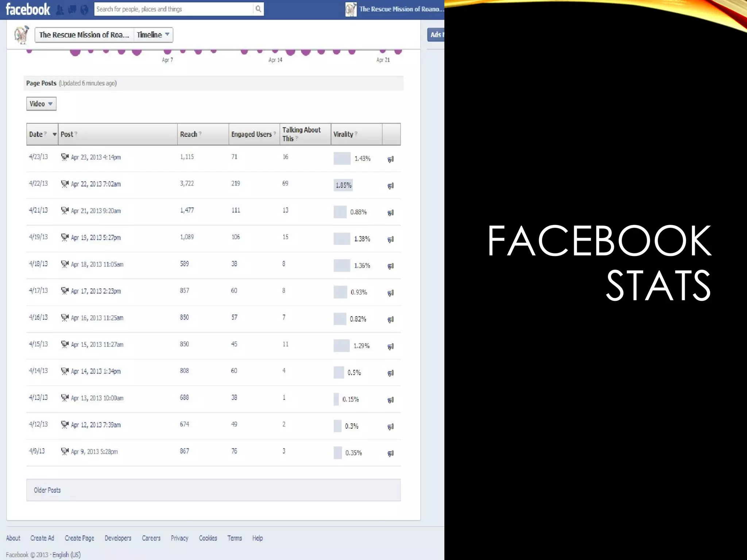Open the Privacy footer link
Screen dimensions: 747x560
[x=179, y=538]
